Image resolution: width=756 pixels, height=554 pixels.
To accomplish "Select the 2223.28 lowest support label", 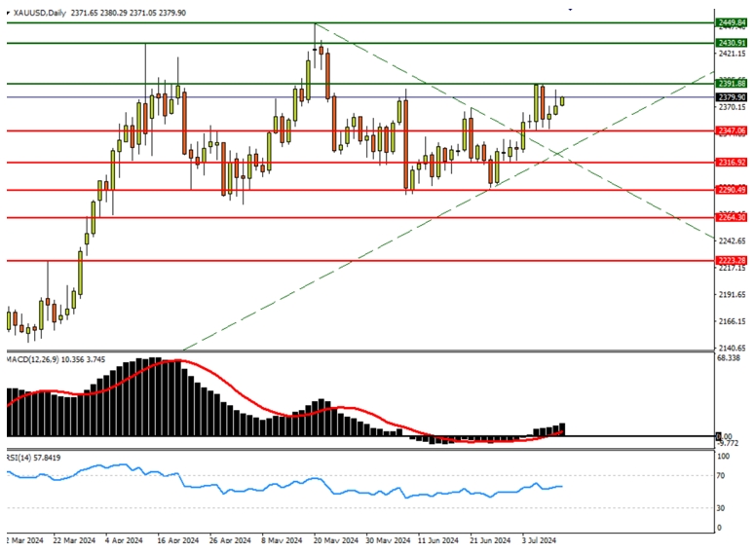I will coord(731,261).
